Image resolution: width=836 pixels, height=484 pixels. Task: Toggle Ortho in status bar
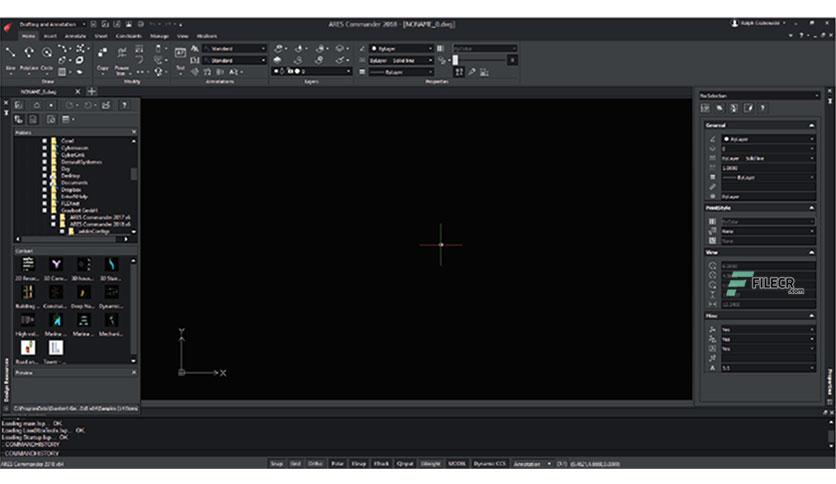(315, 464)
